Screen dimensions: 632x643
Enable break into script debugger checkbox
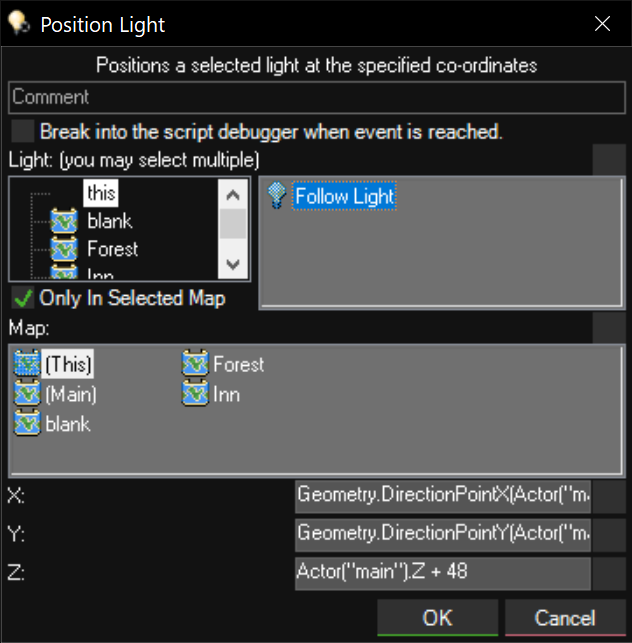point(22,132)
